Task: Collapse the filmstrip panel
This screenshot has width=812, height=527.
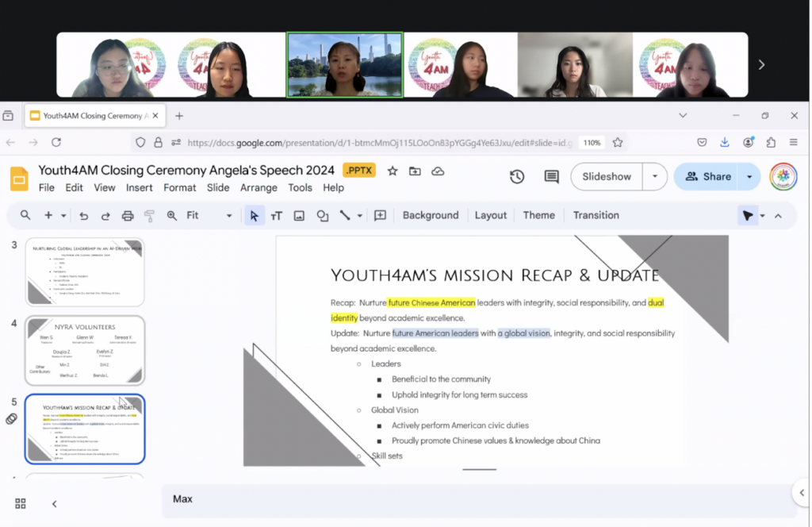Action: click(55, 503)
